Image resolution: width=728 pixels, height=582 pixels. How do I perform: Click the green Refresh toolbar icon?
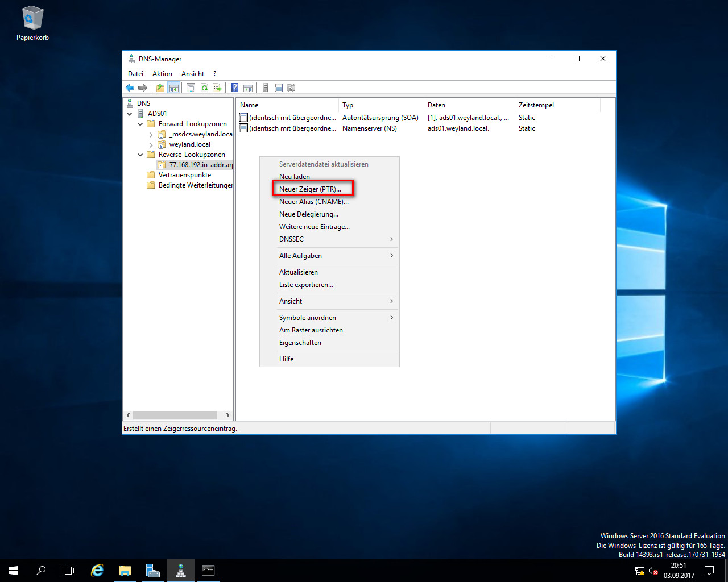204,88
